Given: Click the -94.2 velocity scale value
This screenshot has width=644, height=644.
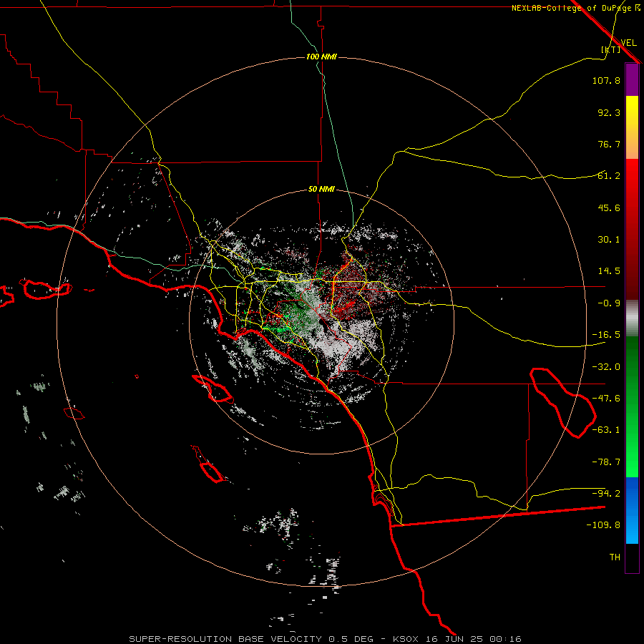Looking at the screenshot, I should (x=606, y=493).
